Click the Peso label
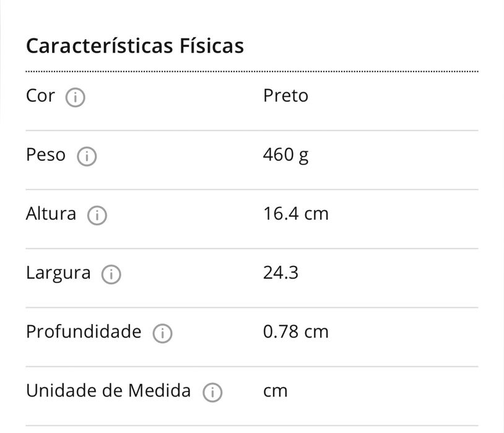Image resolution: width=504 pixels, height=433 pixels. [45, 155]
